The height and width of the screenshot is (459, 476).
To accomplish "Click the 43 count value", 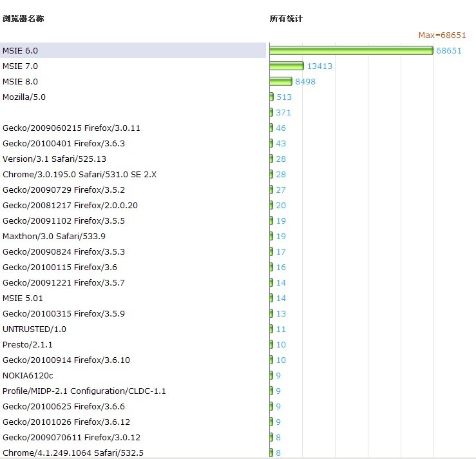I will click(281, 144).
